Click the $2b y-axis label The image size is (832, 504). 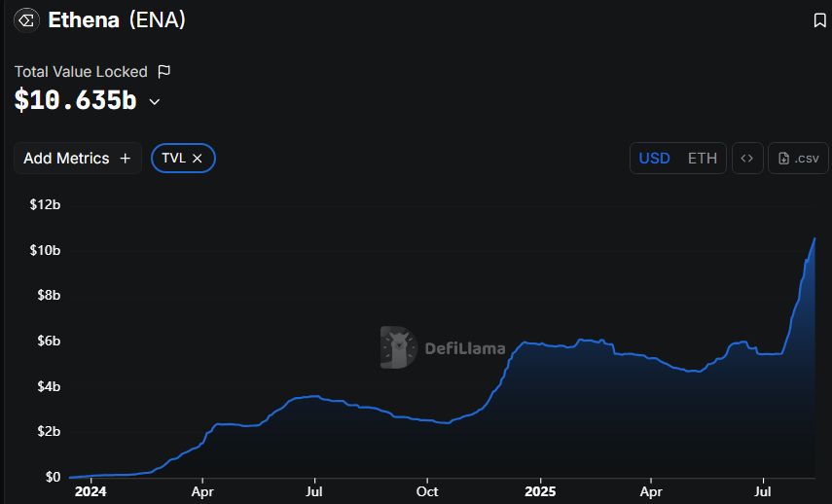(49, 431)
